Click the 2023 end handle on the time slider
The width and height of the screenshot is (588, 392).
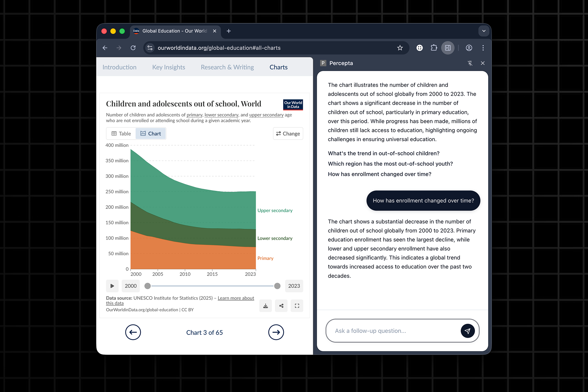(277, 286)
